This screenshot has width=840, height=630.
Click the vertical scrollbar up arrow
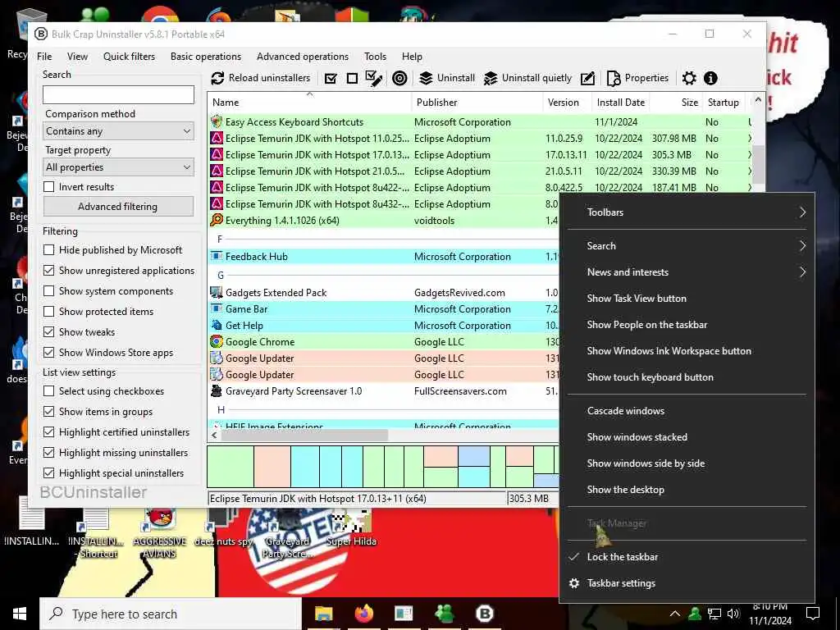point(757,99)
